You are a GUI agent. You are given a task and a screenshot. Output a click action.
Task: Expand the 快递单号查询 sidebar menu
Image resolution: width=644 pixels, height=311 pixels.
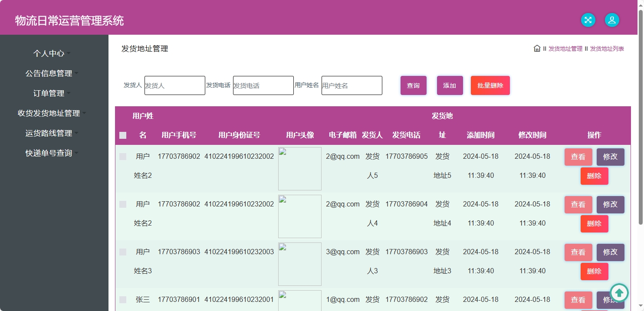coord(49,153)
